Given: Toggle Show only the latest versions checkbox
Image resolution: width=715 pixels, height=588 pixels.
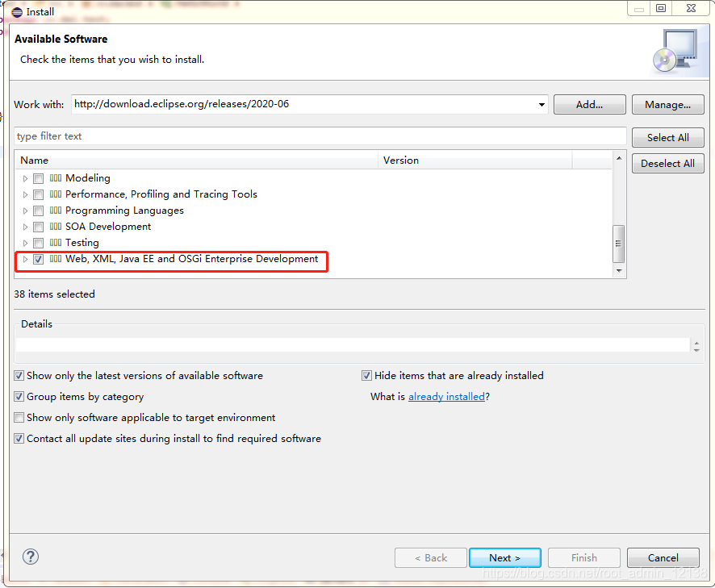Looking at the screenshot, I should click(19, 376).
